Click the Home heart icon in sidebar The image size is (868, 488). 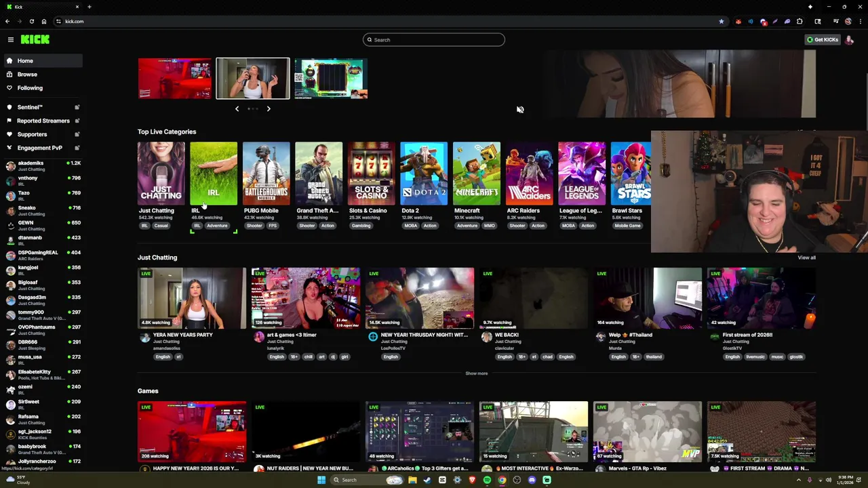click(9, 61)
